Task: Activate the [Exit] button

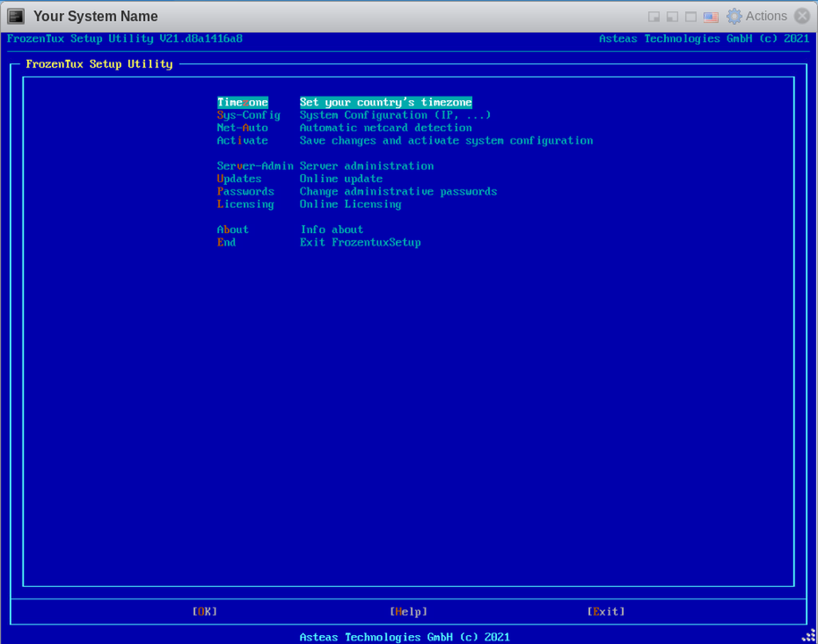Action: tap(606, 611)
